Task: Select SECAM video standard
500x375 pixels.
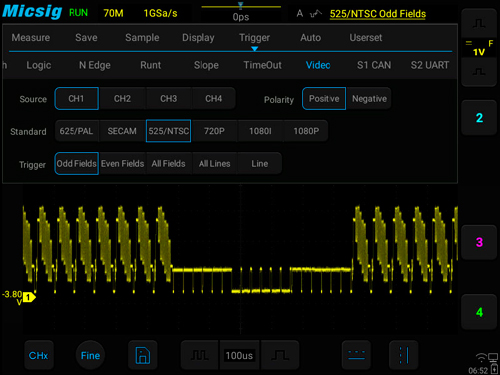Action: (122, 131)
